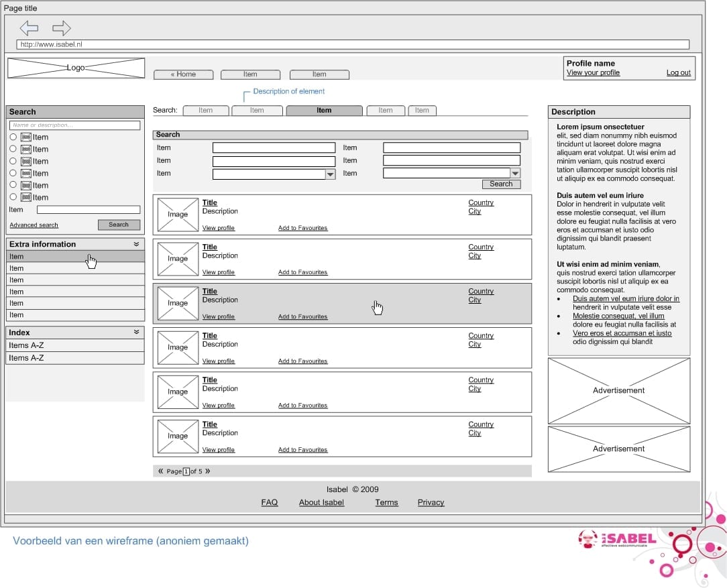Open the Privacy footer link
Screen dimensions: 727x588
[431, 502]
